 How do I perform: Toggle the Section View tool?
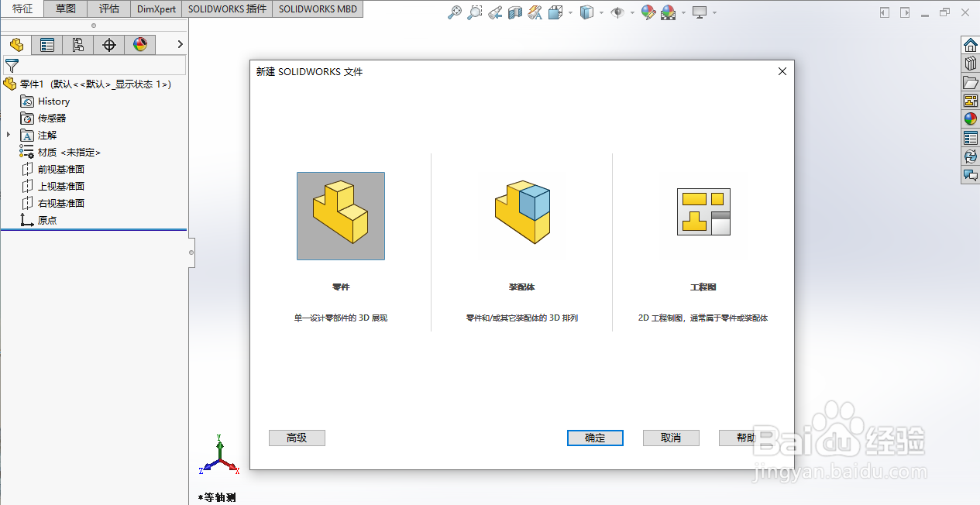tap(515, 12)
